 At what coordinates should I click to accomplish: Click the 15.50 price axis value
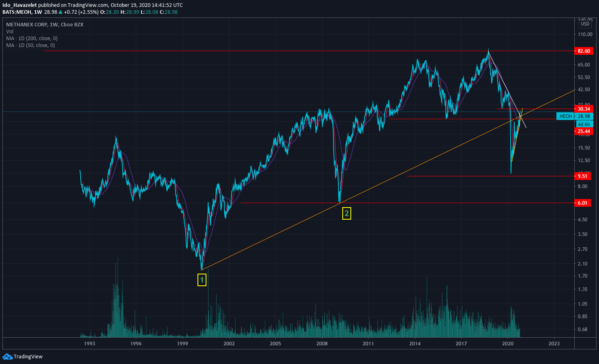coord(584,148)
